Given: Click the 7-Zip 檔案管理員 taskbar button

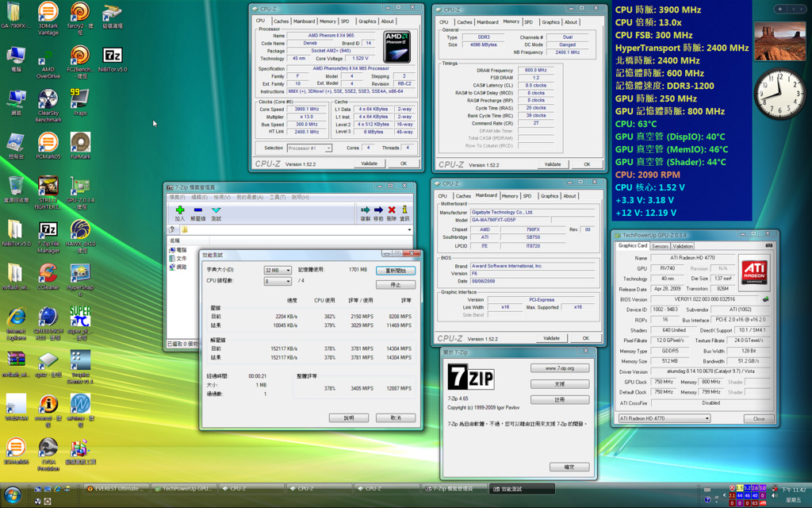Looking at the screenshot, I should [454, 489].
